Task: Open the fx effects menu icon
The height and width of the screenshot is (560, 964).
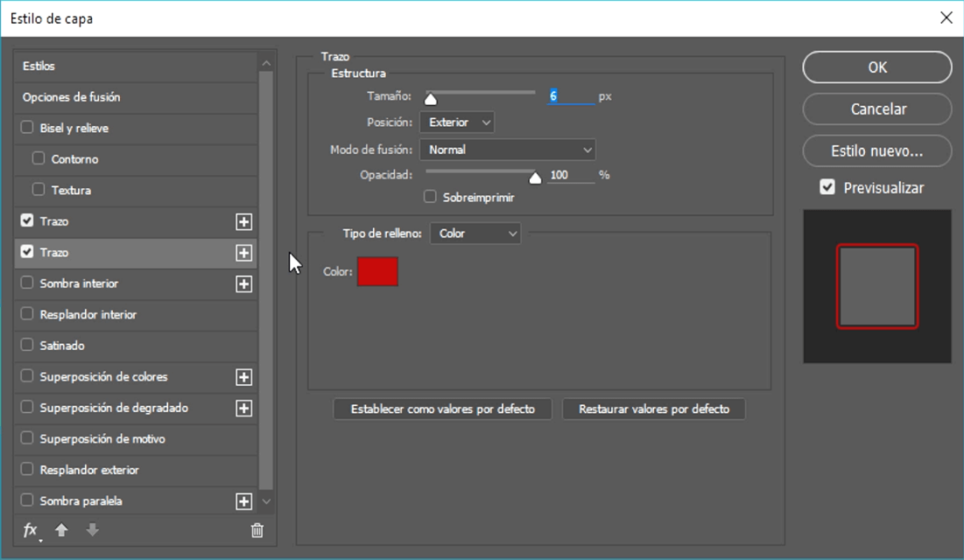Action: (x=31, y=530)
